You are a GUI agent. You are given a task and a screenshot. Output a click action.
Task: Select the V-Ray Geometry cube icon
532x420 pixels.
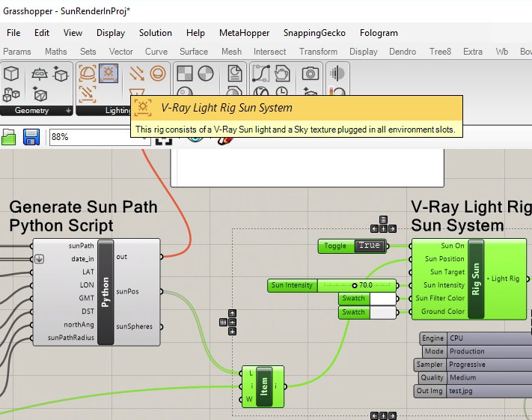click(11, 73)
